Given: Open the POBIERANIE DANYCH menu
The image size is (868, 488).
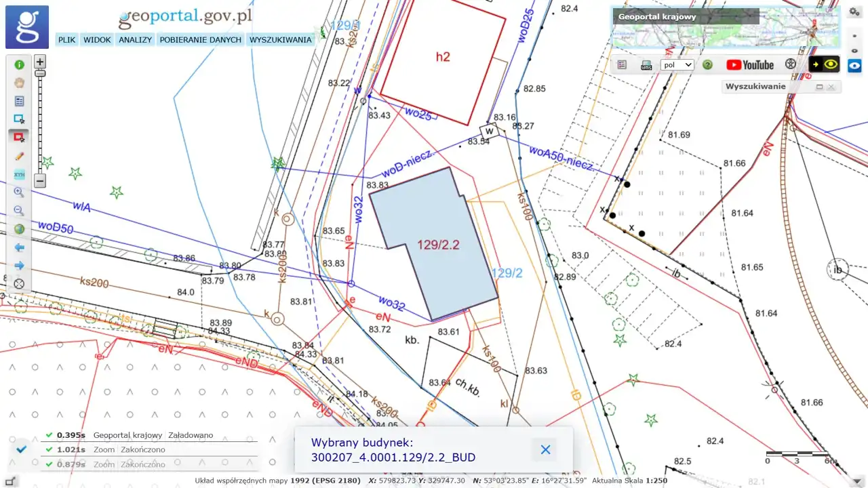Looking at the screenshot, I should (x=201, y=40).
